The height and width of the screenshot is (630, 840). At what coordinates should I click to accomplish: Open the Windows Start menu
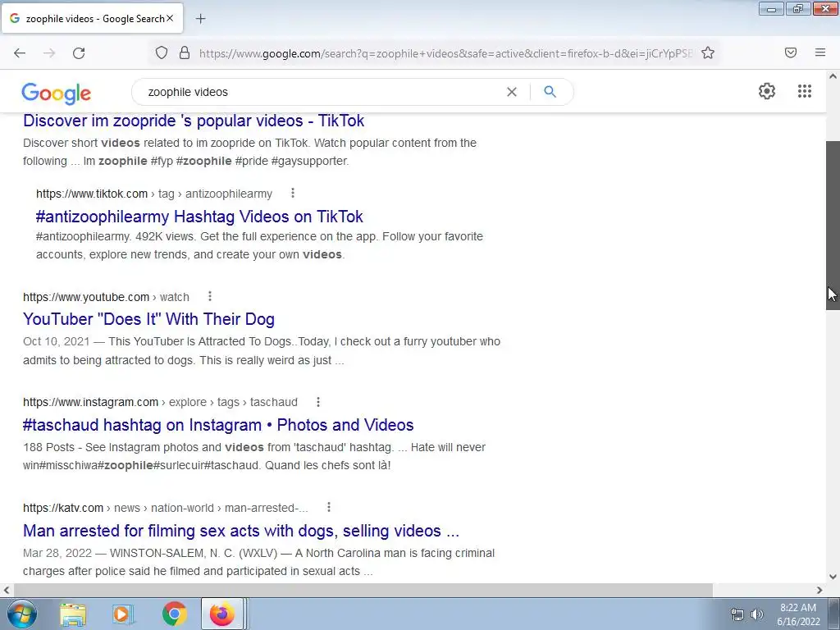click(22, 614)
